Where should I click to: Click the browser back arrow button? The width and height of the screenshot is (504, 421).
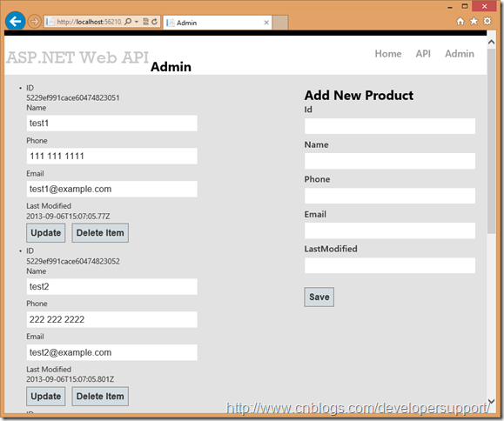[15, 21]
